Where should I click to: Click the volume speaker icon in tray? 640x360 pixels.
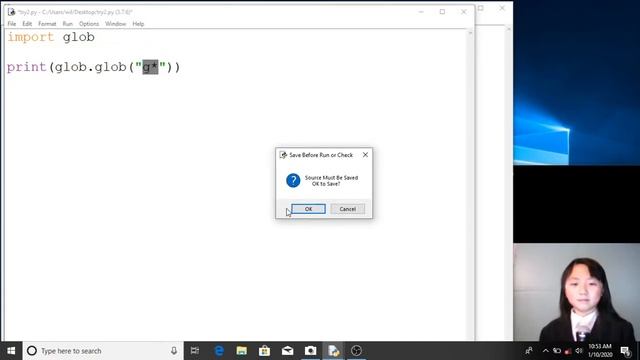(578, 351)
